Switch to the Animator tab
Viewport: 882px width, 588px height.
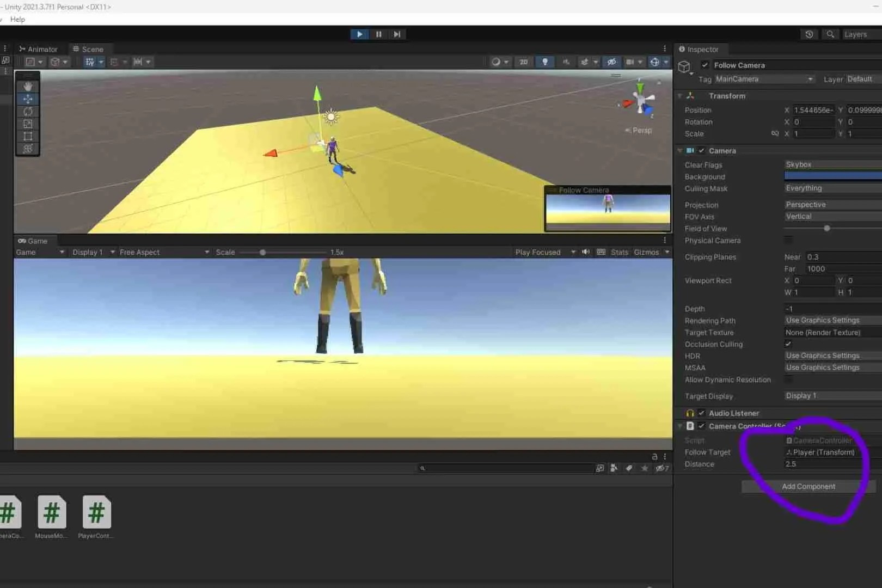(39, 49)
